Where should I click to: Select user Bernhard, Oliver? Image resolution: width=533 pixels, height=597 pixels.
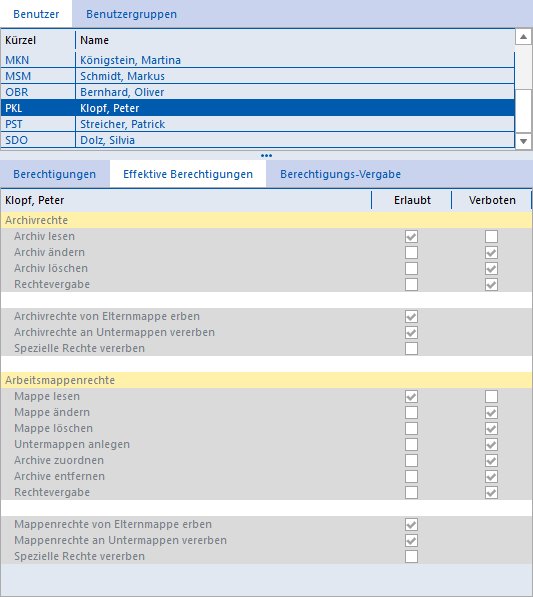295,92
